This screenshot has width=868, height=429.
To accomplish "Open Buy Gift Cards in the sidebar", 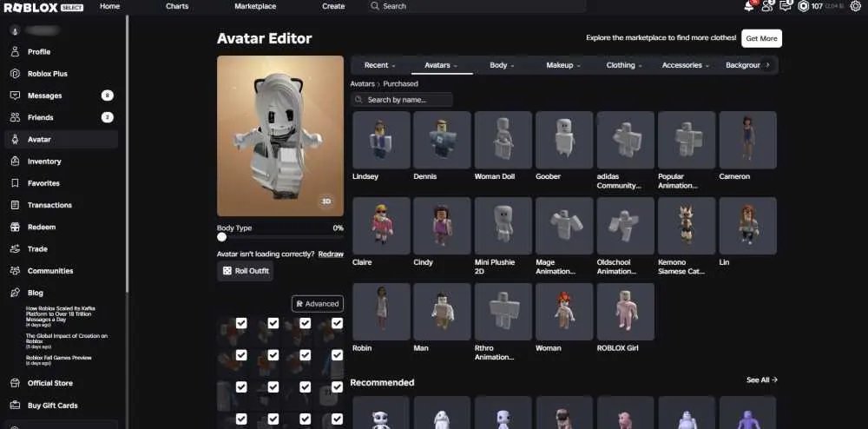I will 61,406.
